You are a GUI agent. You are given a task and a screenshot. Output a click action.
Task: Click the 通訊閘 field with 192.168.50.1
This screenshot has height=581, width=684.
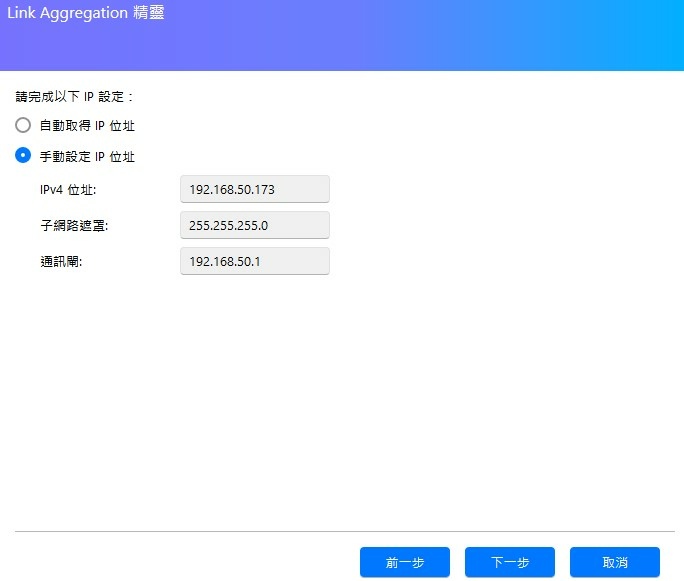point(255,261)
